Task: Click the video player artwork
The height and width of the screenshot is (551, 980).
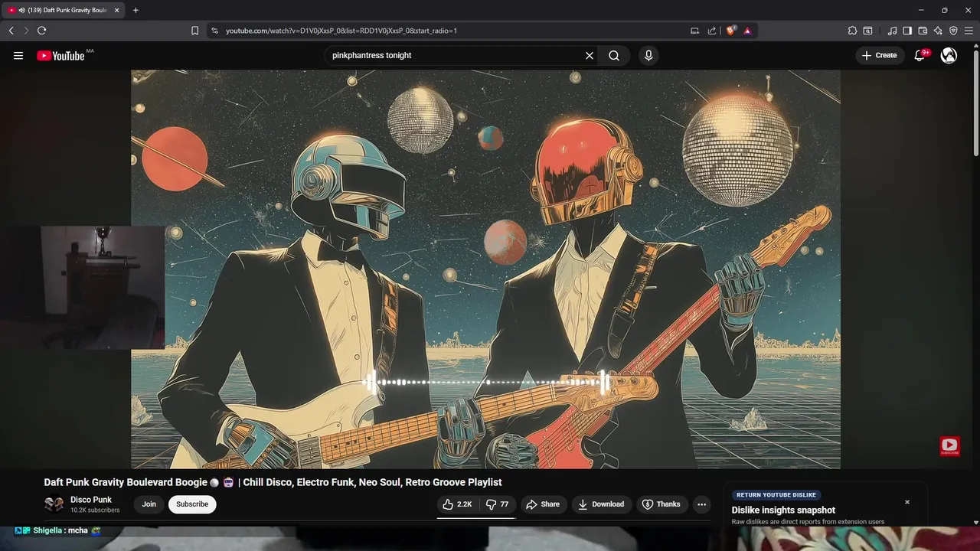Action: coord(485,269)
